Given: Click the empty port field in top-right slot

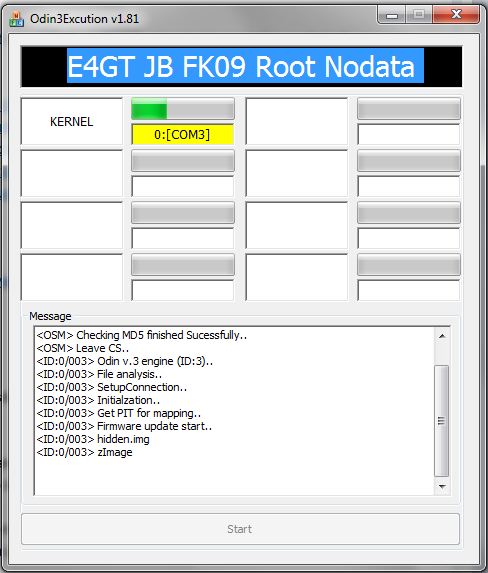Looking at the screenshot, I should point(409,134).
